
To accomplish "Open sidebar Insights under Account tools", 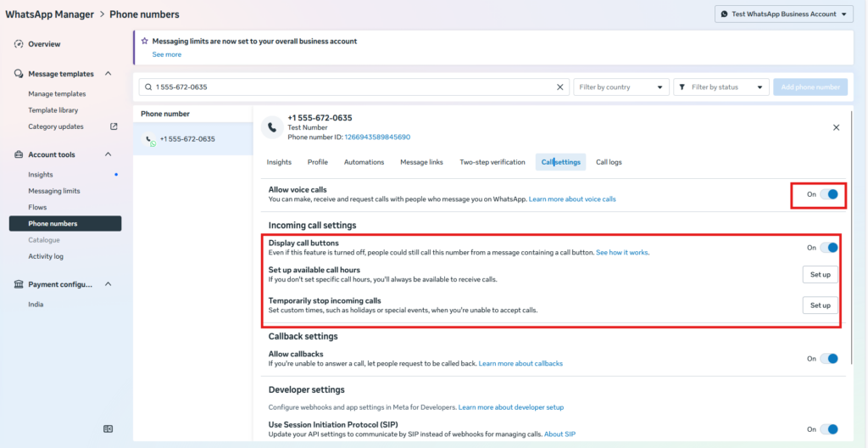I will pos(41,175).
